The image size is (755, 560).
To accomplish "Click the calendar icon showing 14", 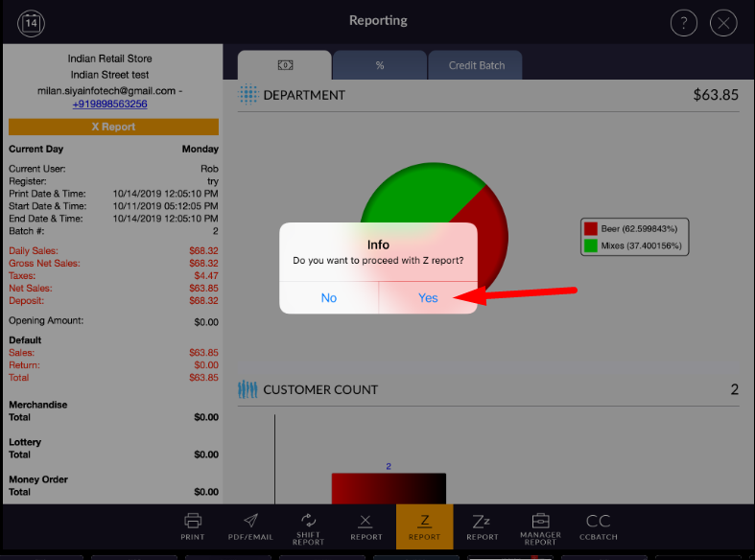I will (x=32, y=22).
